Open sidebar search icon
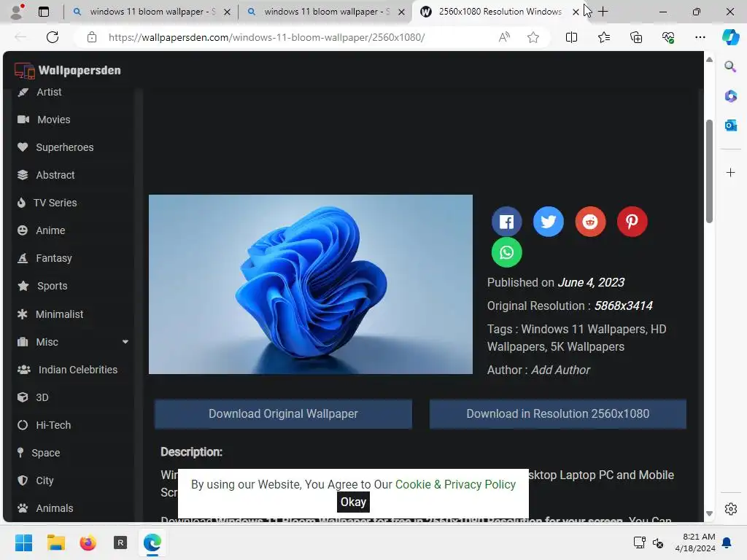The image size is (747, 560). tap(730, 66)
